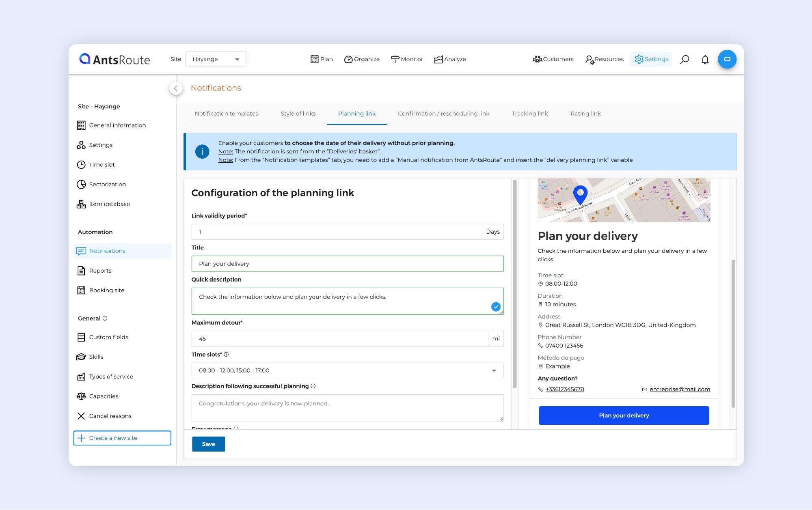Switch to the Tracking link tab
The image size is (812, 510).
tap(530, 114)
